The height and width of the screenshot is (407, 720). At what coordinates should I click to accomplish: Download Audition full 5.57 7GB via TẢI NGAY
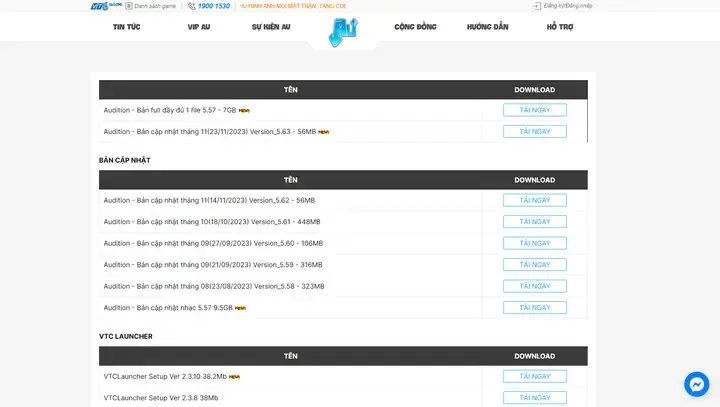click(534, 110)
